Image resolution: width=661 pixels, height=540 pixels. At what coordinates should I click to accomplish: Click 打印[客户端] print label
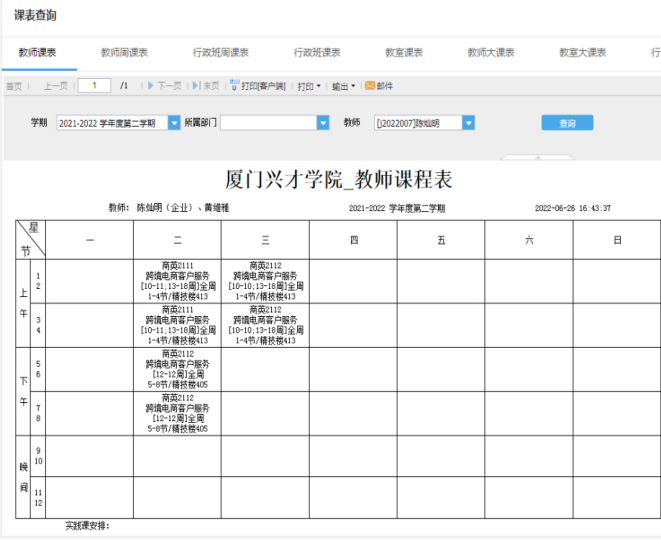(263, 86)
